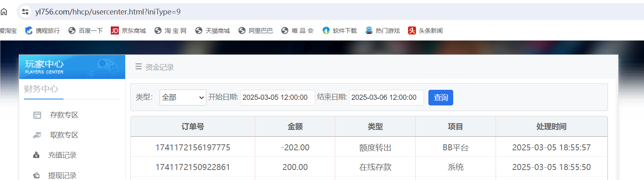Click the 在线存款 type cell

click(375, 167)
